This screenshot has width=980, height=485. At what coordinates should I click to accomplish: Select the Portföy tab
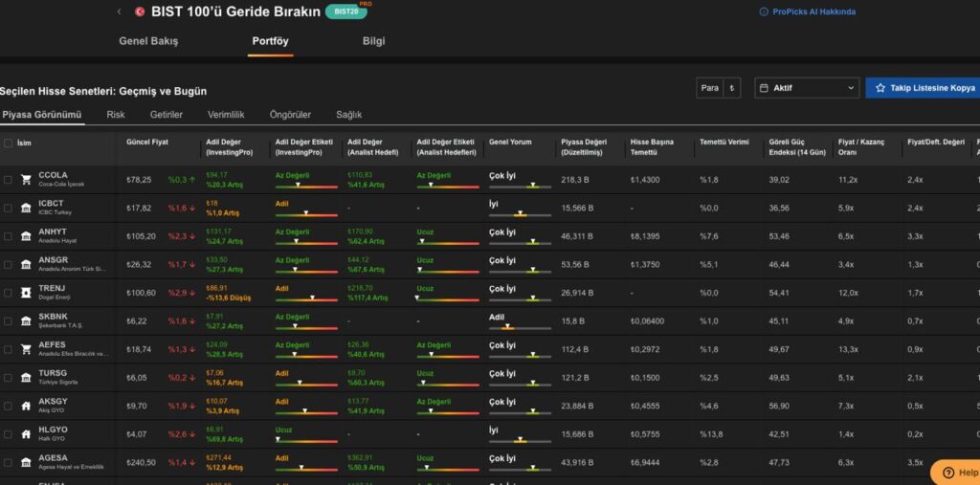[x=270, y=41]
